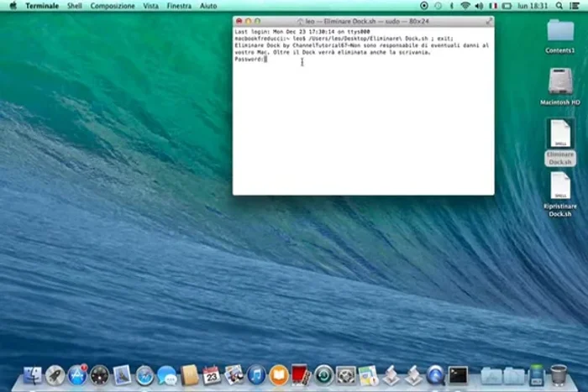Image resolution: width=588 pixels, height=392 pixels.
Task: Open Spotlight search magnifier
Action: [x=560, y=6]
